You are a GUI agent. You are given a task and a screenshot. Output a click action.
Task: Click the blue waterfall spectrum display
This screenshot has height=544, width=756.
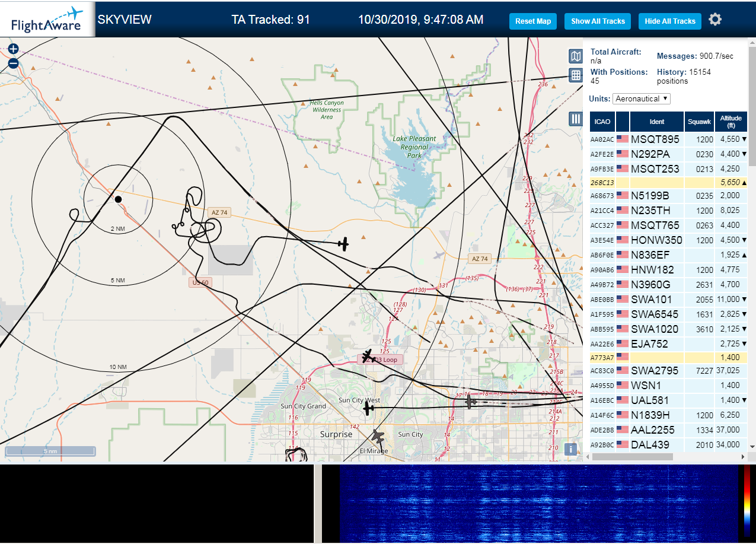(538, 503)
